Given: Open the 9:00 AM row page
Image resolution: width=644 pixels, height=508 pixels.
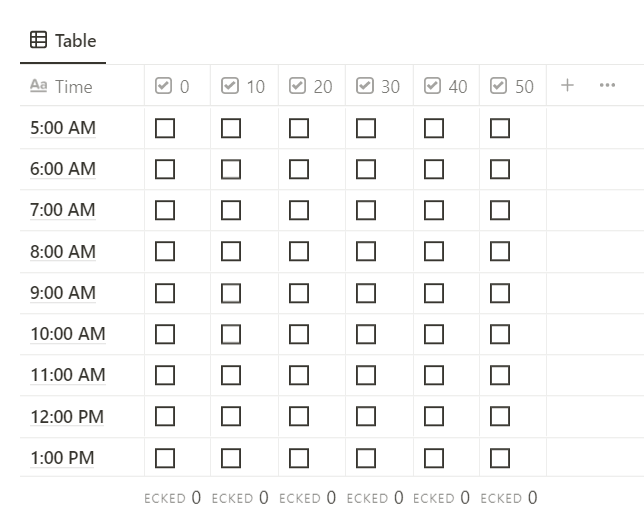Looking at the screenshot, I should point(63,293).
